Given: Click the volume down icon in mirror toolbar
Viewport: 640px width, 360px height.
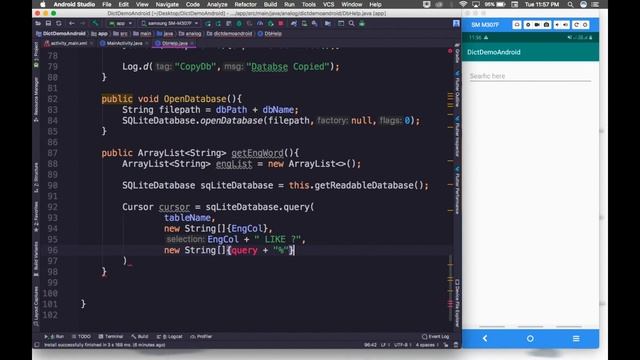Looking at the screenshot, I should [557, 25].
